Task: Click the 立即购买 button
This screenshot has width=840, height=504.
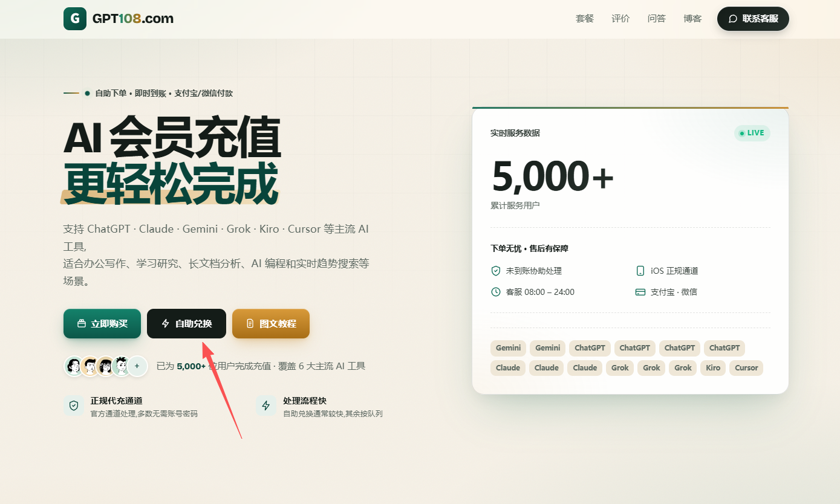Action: [x=102, y=324]
